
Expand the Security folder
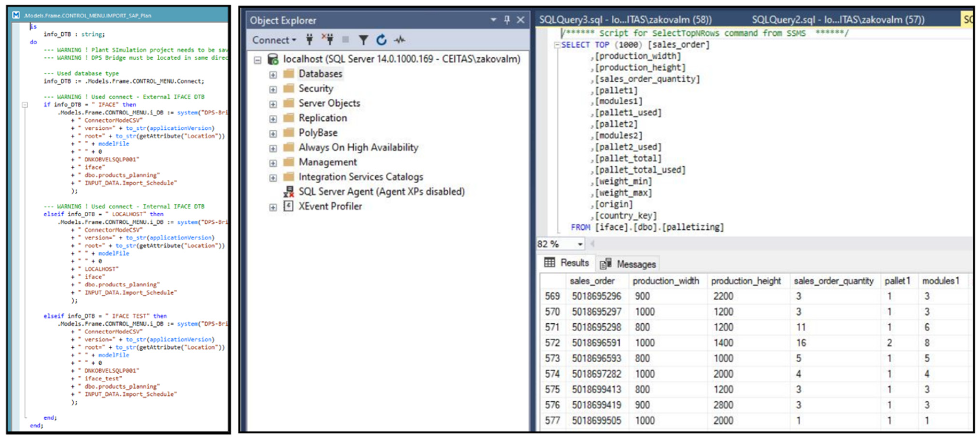pos(273,90)
